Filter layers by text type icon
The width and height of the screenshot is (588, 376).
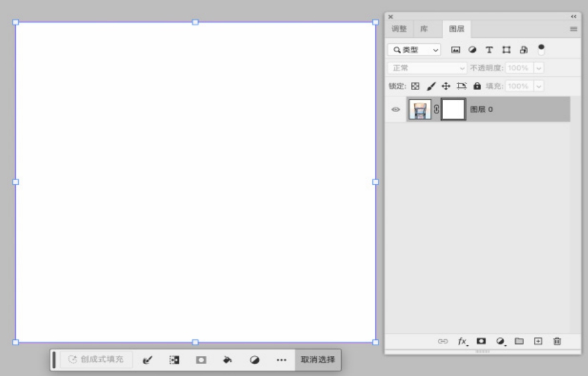pyautogui.click(x=489, y=50)
